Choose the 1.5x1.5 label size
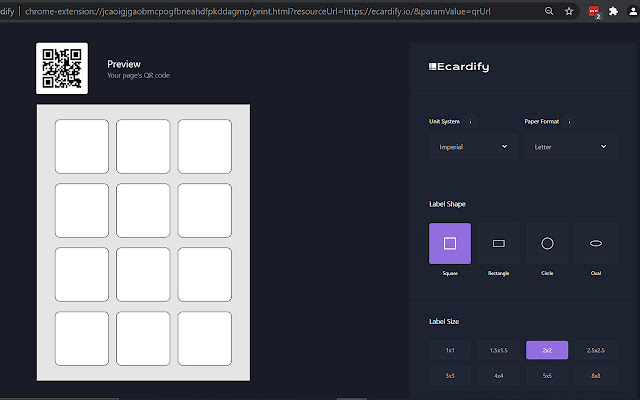This screenshot has height=400, width=640. coord(498,350)
